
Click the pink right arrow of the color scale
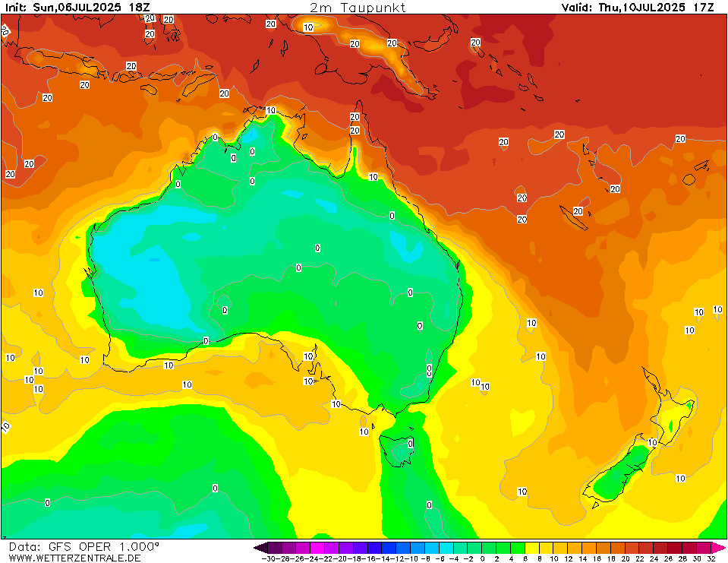[x=718, y=548]
